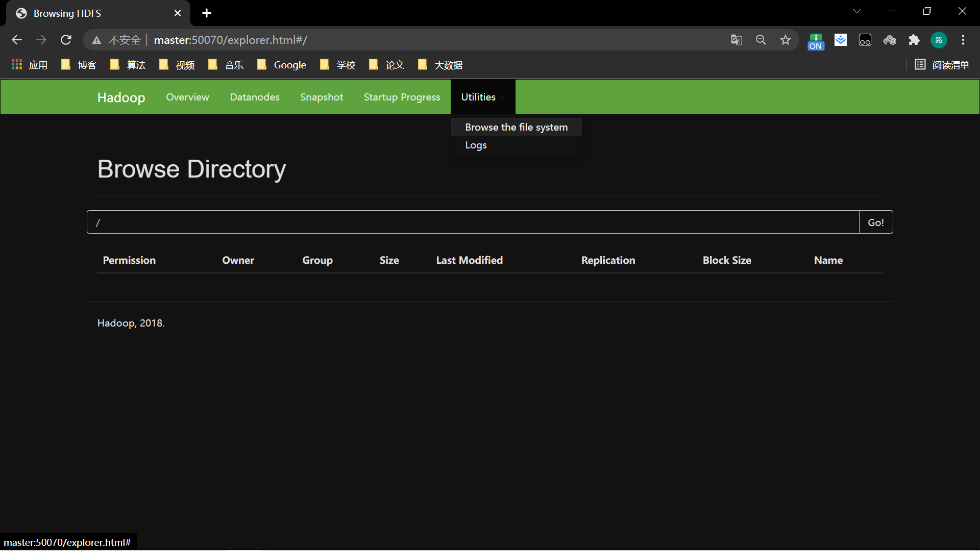Open the Google Translate page icon
Image resolution: width=980 pixels, height=551 pixels.
[736, 40]
